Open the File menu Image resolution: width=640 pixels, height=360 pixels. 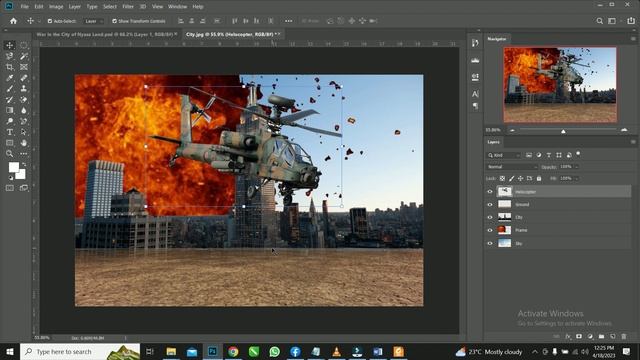coord(24,7)
